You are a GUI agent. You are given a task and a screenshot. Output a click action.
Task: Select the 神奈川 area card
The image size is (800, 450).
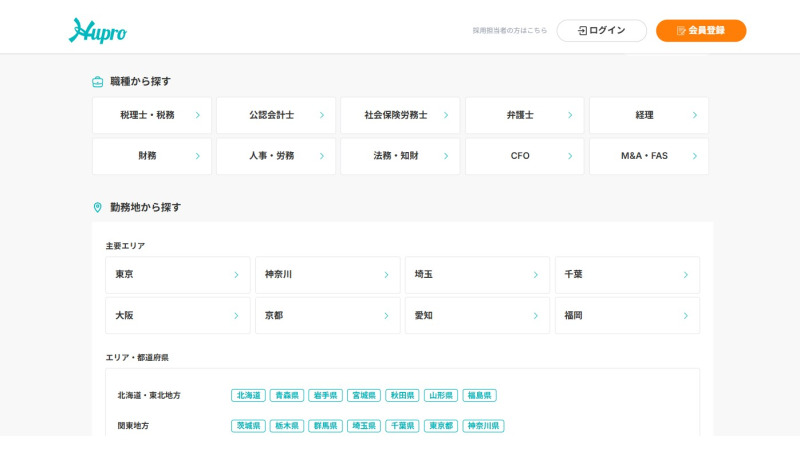[x=327, y=275]
